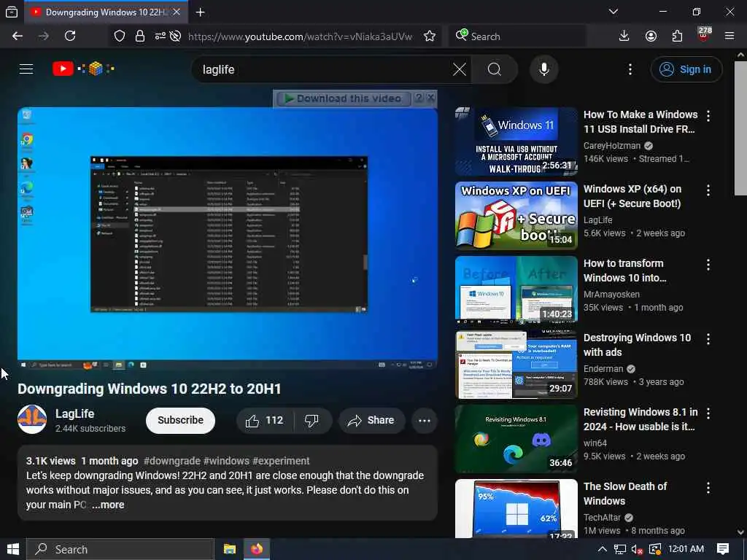Share this video

point(371,421)
